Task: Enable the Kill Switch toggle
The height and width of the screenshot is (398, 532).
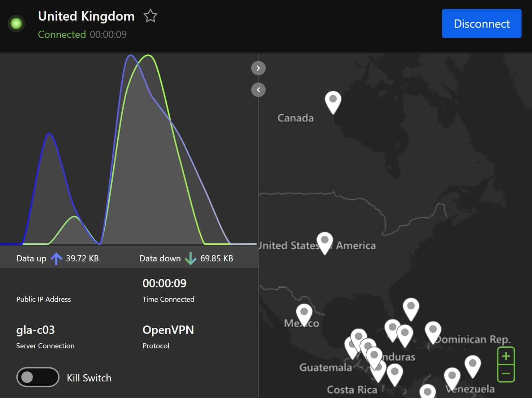Action: 38,377
